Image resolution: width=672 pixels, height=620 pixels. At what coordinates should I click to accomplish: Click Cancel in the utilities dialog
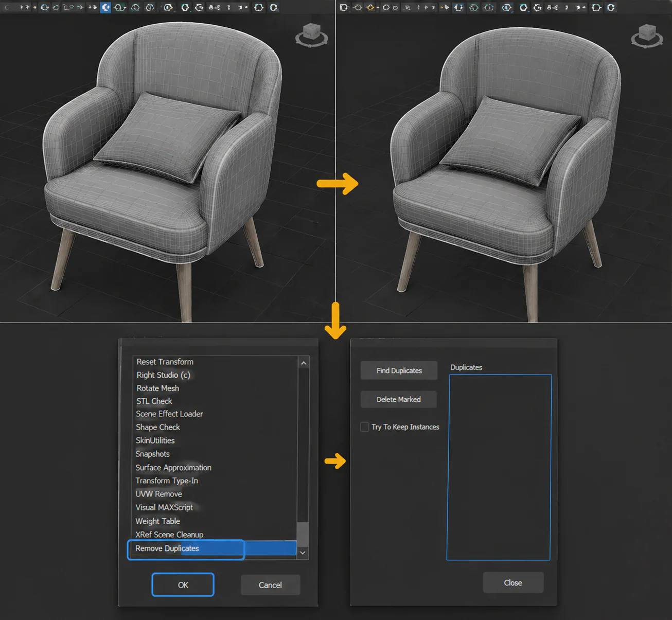pos(270,585)
